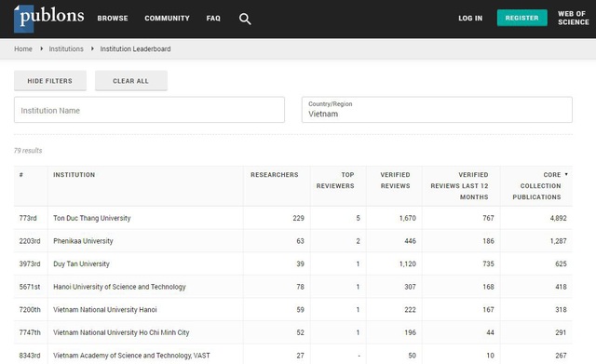596x364 pixels.
Task: Click rank 7747th cell
Action: (x=30, y=332)
